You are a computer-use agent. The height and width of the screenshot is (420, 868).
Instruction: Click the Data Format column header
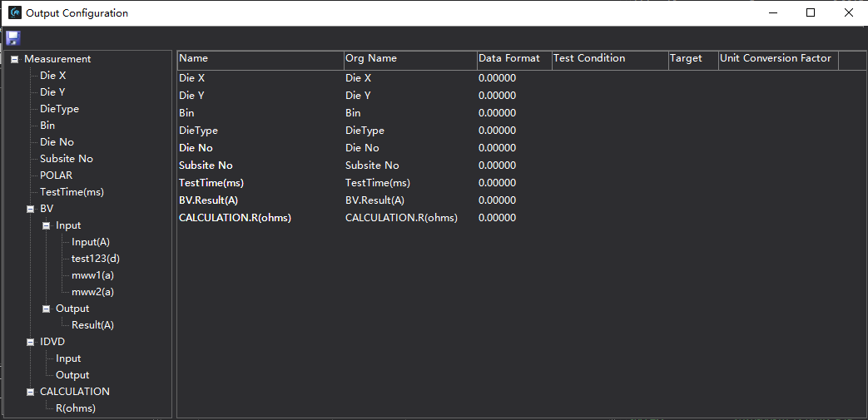[x=509, y=59]
